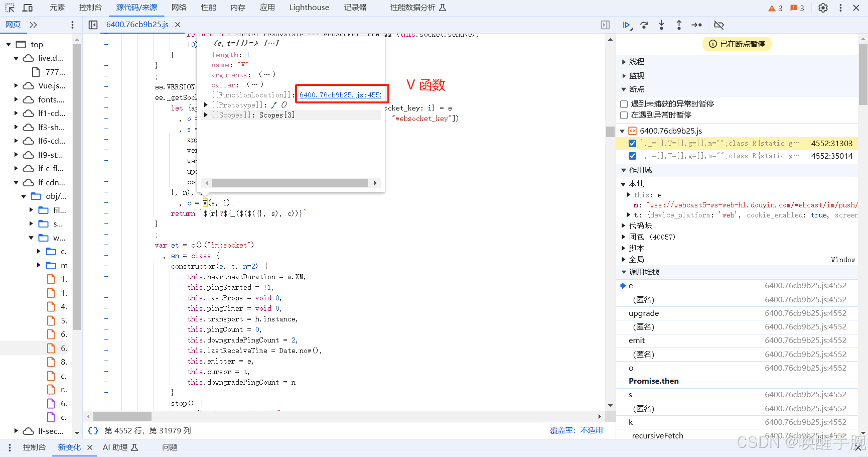This screenshot has height=457, width=868.
Task: Toggle the navigator sidebar icon
Action: pos(93,25)
